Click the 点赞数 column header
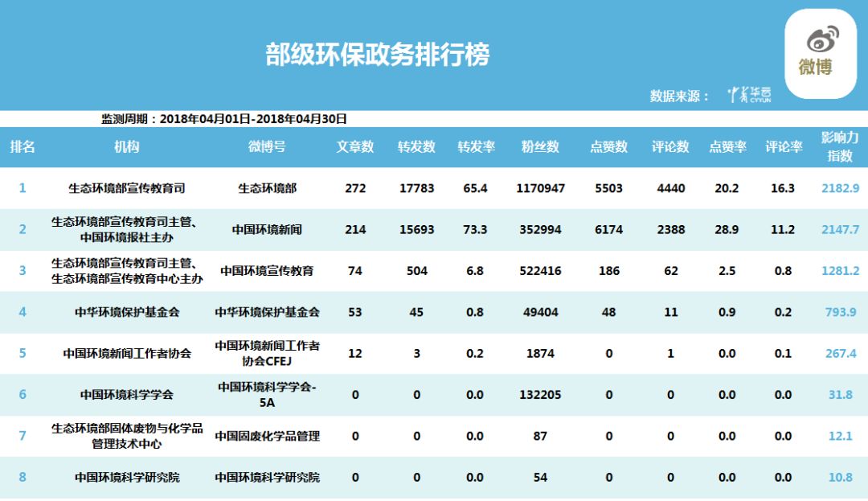The image size is (868, 501). coord(609,146)
